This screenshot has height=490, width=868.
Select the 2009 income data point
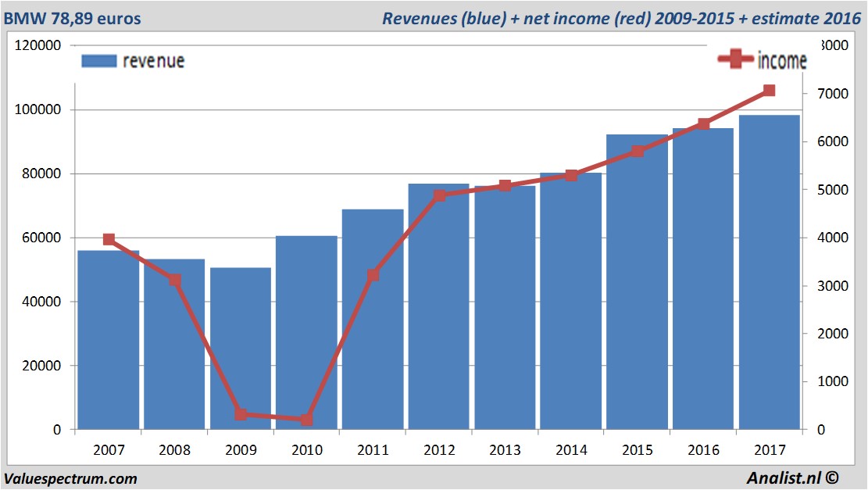click(x=241, y=414)
